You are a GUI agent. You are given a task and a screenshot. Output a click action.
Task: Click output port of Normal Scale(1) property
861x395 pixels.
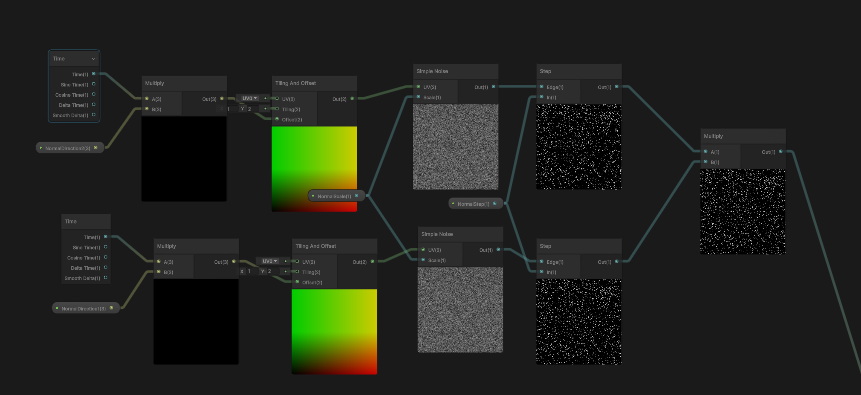tap(356, 196)
